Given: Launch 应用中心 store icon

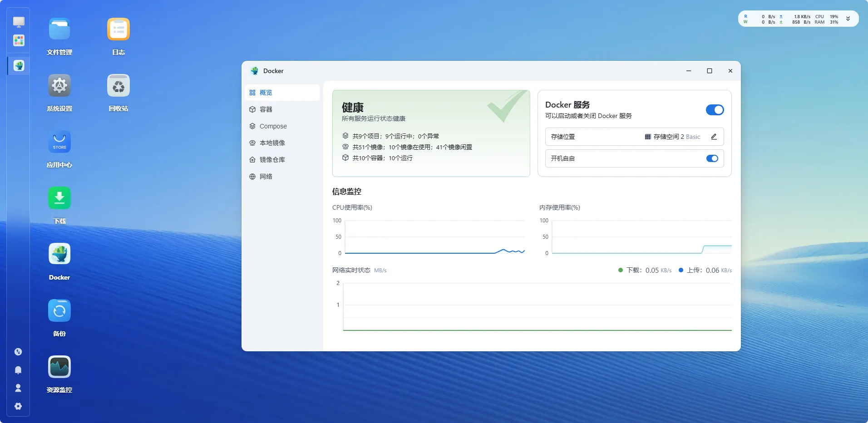Looking at the screenshot, I should tap(59, 142).
